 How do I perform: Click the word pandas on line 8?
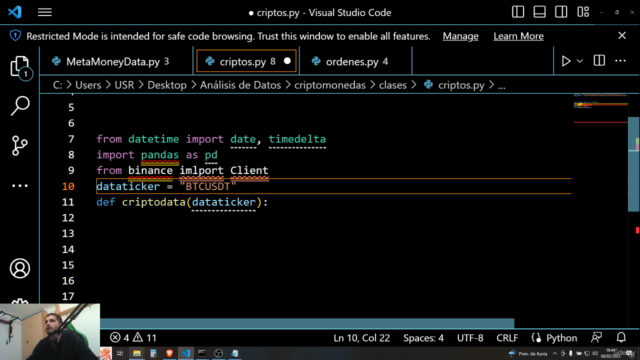point(160,155)
